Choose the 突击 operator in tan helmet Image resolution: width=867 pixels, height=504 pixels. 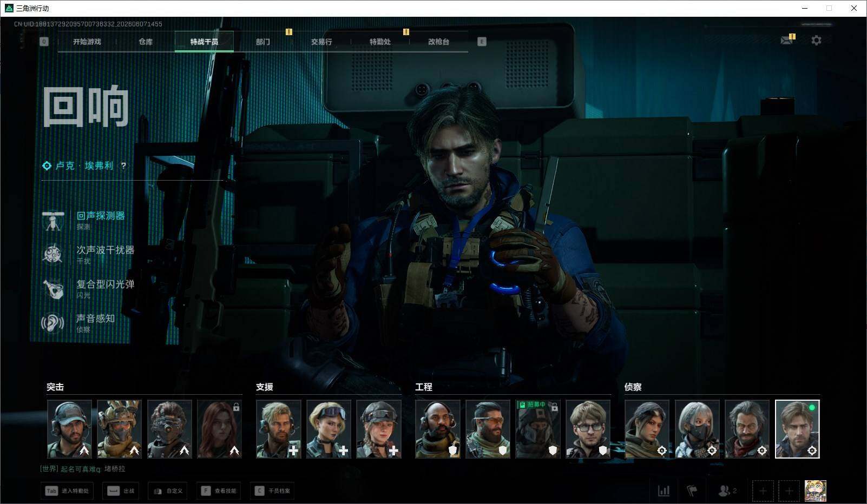(120, 429)
